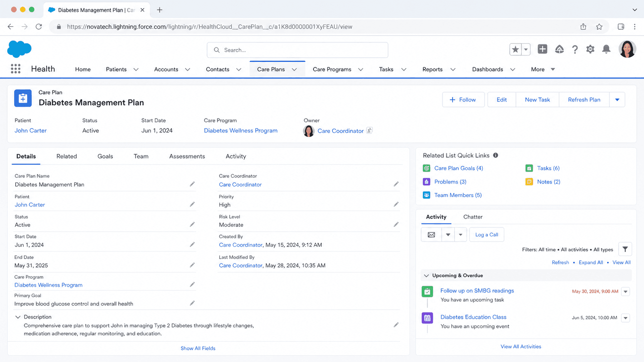Click the favorites star icon
Image resolution: width=644 pixels, height=362 pixels.
coord(515,49)
